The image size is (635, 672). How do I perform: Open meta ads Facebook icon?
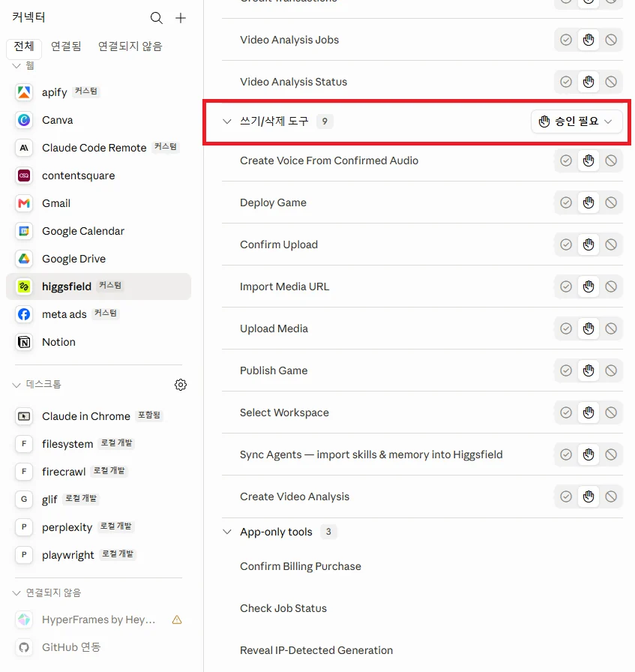point(24,314)
